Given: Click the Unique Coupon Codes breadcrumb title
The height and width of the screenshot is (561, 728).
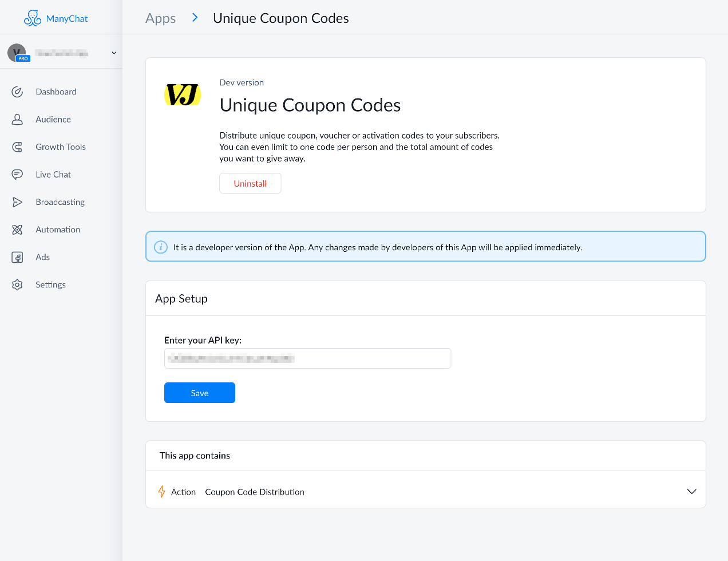Looking at the screenshot, I should tap(281, 18).
